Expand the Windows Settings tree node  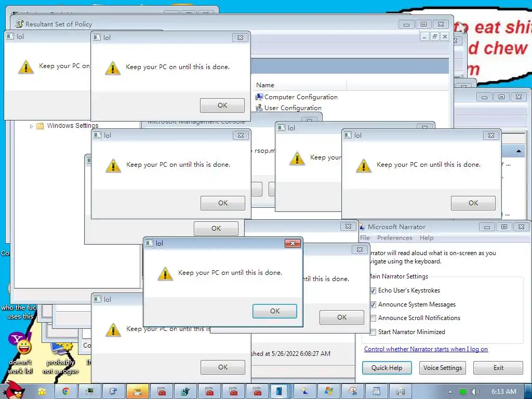coord(31,126)
